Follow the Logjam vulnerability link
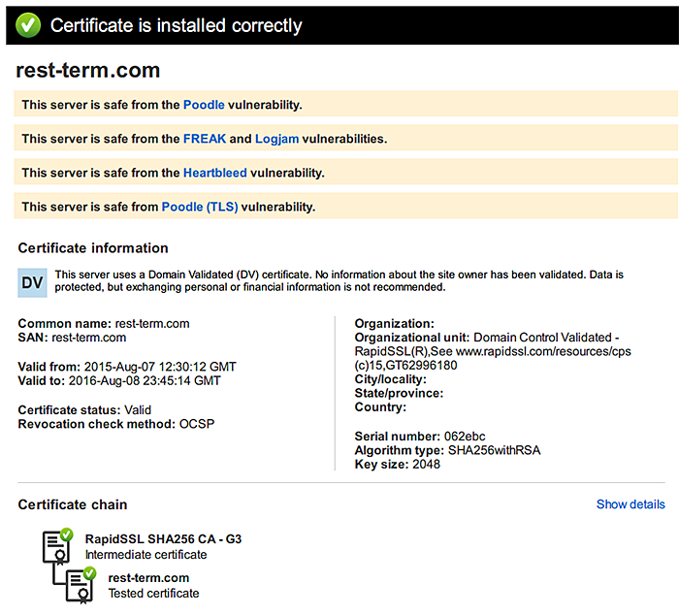Viewport: 679px width, 616px height. coord(276,139)
